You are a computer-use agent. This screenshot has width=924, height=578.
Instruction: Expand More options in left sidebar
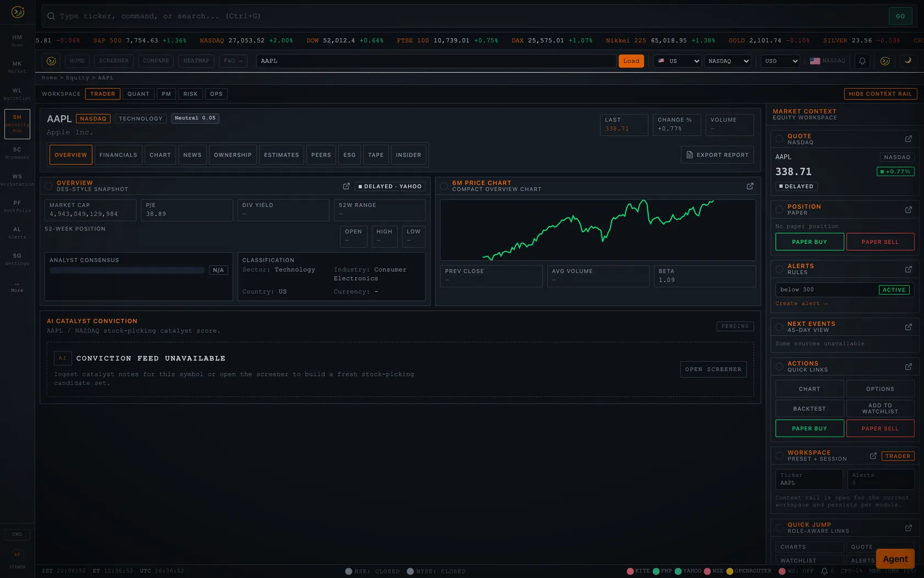[x=17, y=287]
